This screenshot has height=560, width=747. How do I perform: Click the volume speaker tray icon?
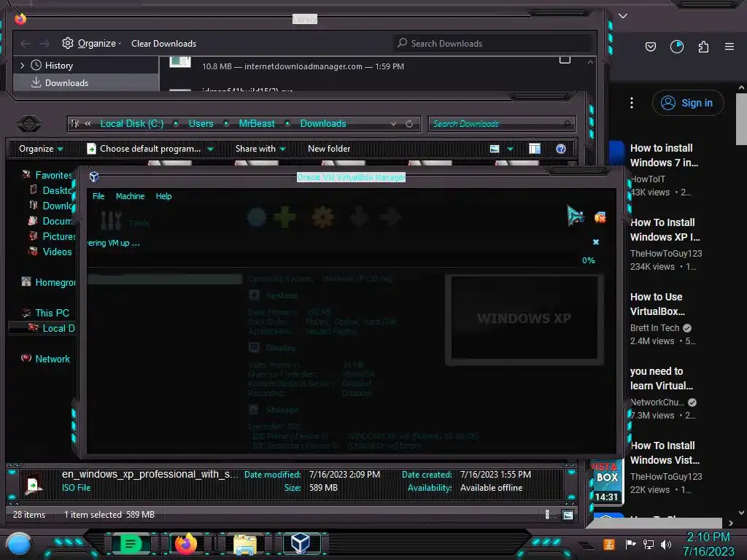coord(666,544)
